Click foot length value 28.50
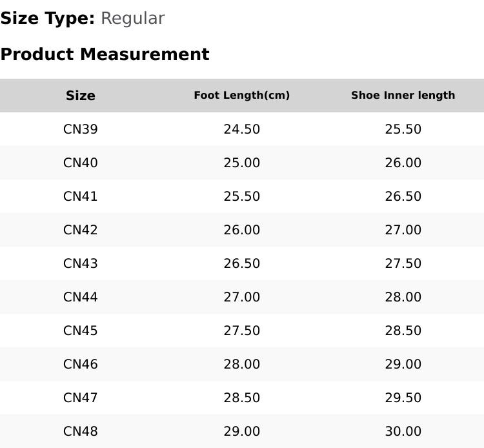Image resolution: width=484 pixels, height=448 pixels. pyautogui.click(x=242, y=398)
